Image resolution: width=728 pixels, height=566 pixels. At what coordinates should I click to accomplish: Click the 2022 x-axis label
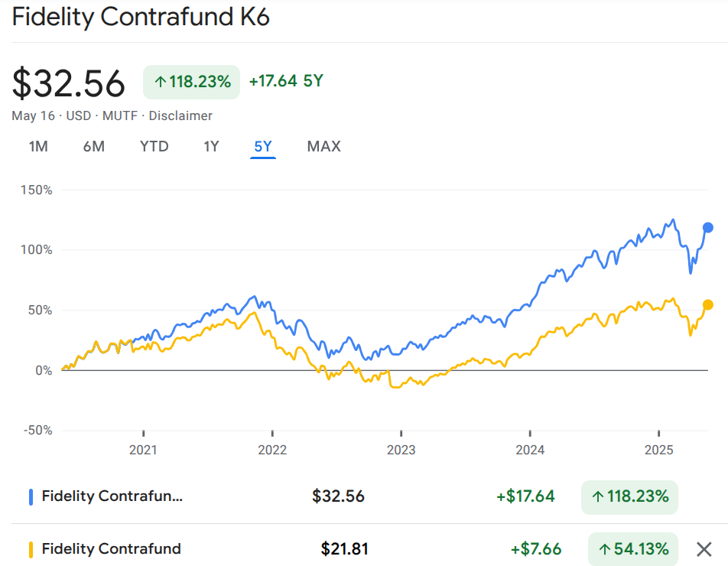(x=272, y=450)
